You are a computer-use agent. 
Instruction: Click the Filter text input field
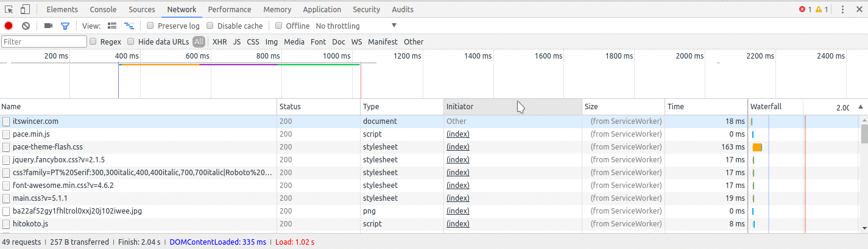(44, 41)
